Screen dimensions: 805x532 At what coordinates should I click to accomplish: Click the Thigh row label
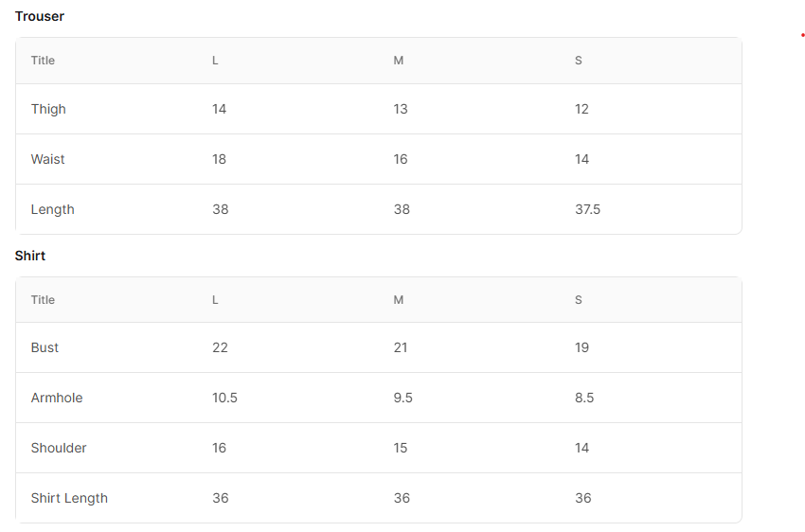point(48,109)
